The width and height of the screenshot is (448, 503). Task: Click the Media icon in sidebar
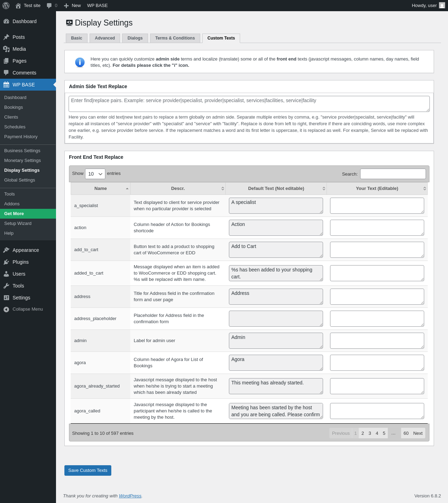(6, 49)
